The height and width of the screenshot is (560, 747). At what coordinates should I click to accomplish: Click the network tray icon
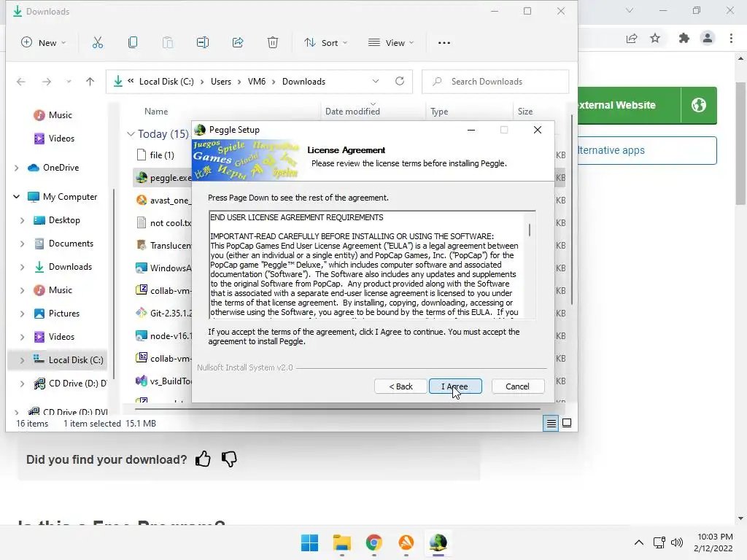tap(659, 542)
